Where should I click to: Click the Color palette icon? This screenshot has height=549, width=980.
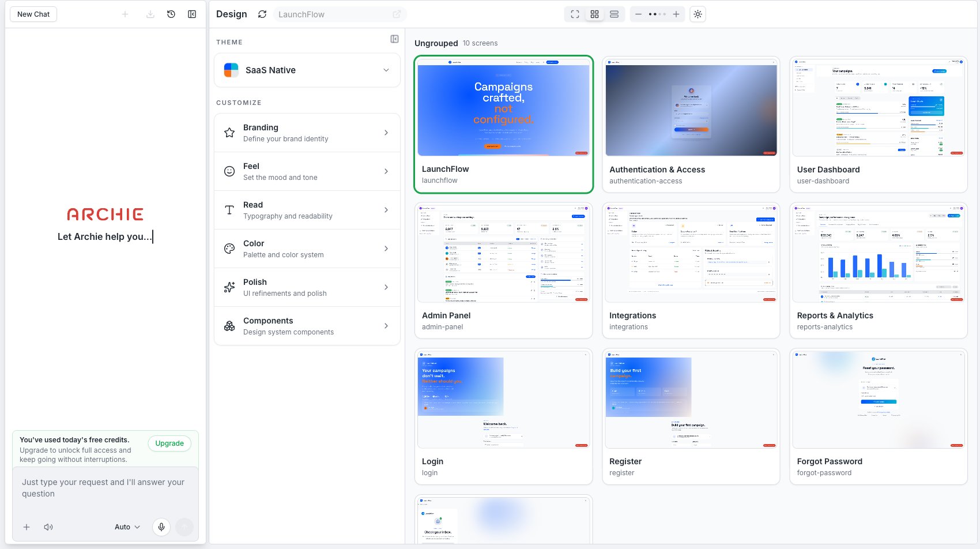coord(229,249)
